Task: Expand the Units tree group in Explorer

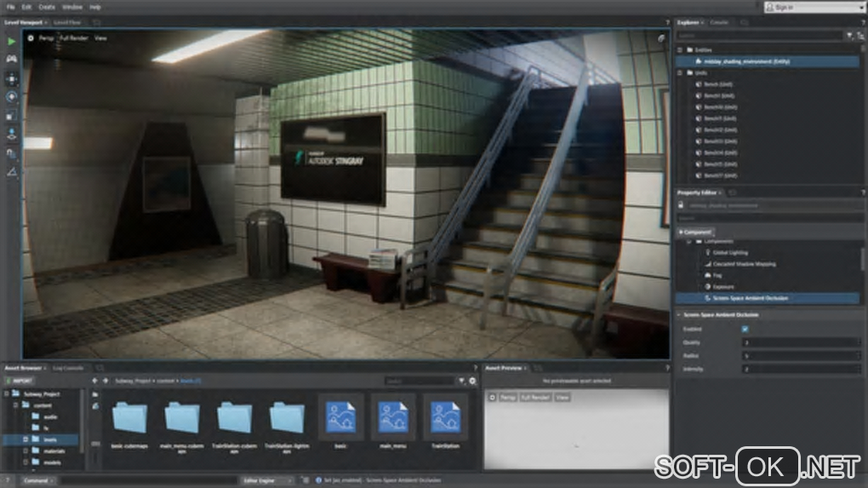Action: click(x=680, y=73)
